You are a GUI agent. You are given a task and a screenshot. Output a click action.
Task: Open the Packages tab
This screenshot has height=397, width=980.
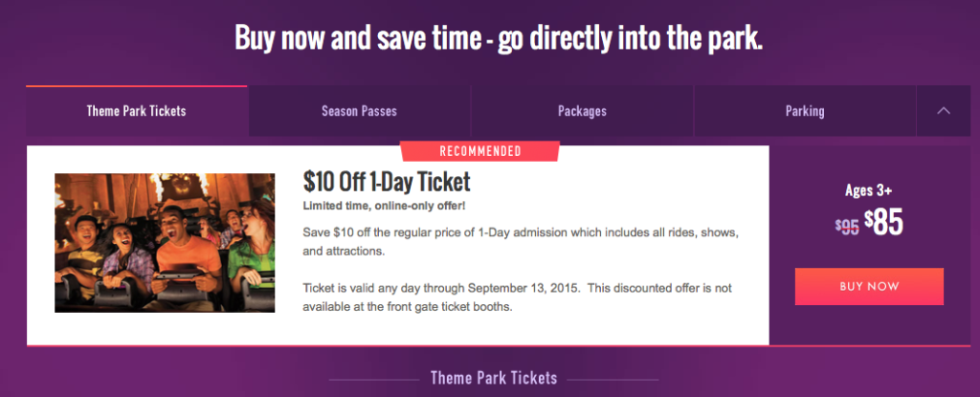[582, 111]
